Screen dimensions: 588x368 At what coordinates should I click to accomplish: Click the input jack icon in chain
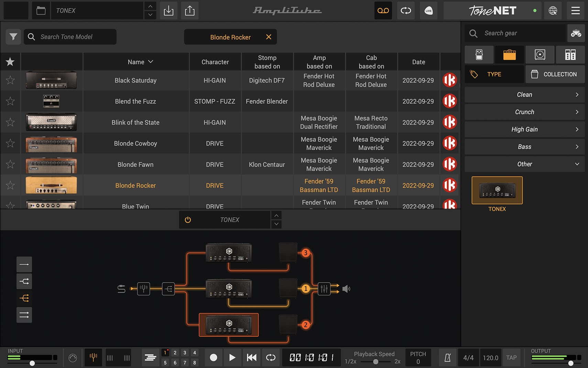click(x=121, y=288)
